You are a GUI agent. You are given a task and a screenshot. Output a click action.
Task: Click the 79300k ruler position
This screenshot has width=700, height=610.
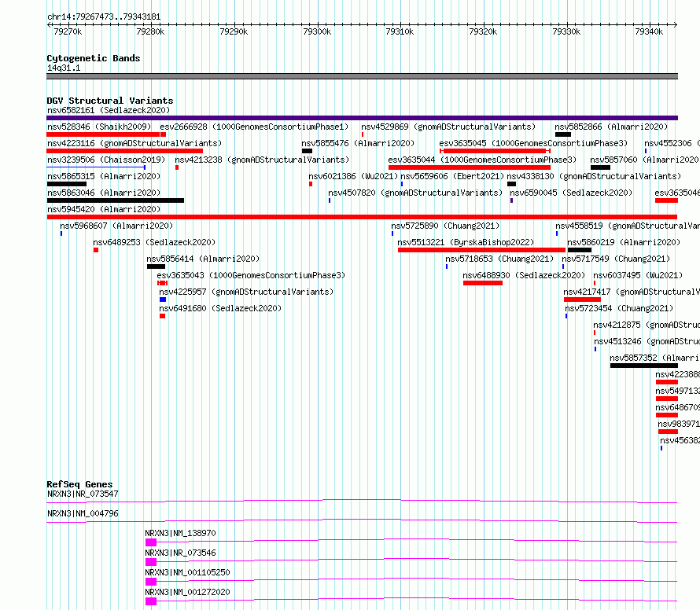tap(317, 31)
